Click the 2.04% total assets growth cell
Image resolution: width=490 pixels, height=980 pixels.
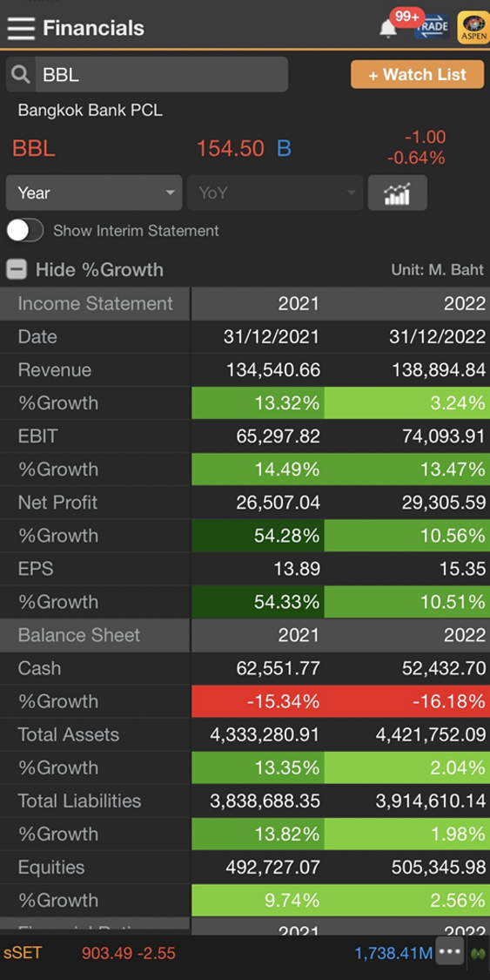406,767
